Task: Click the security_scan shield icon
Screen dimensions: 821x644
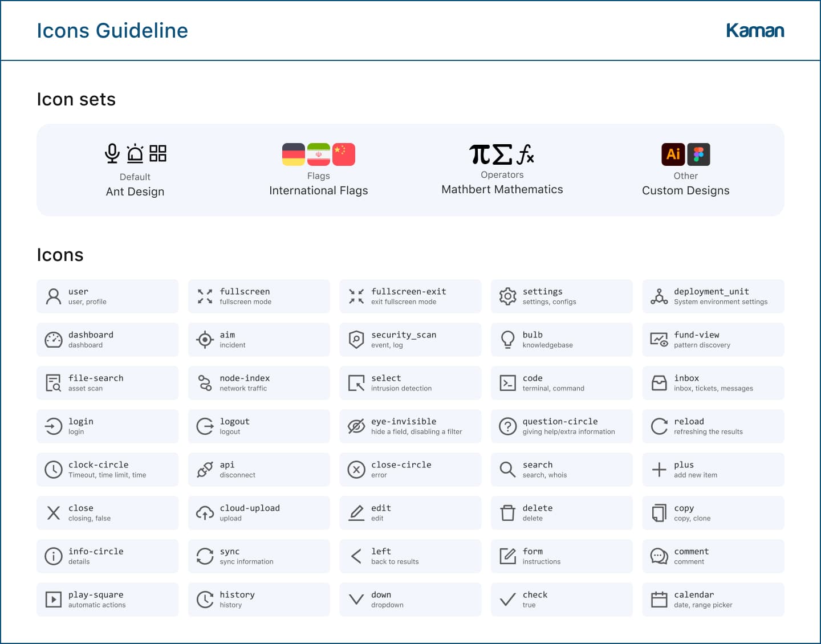Action: click(x=356, y=340)
